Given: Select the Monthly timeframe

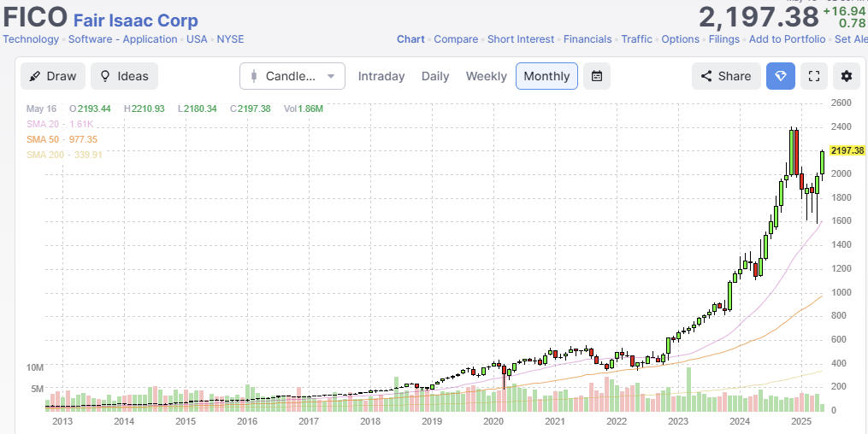Looking at the screenshot, I should [546, 76].
